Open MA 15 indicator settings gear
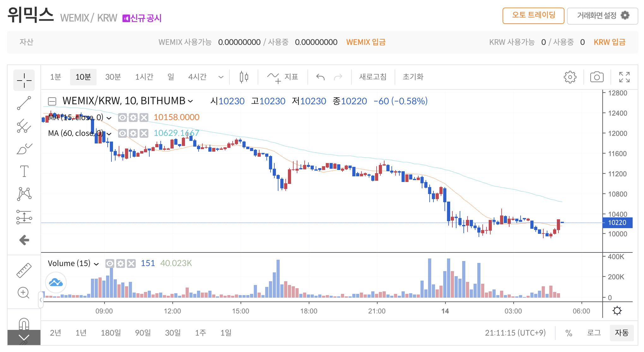This screenshot has height=352, width=644. click(133, 118)
